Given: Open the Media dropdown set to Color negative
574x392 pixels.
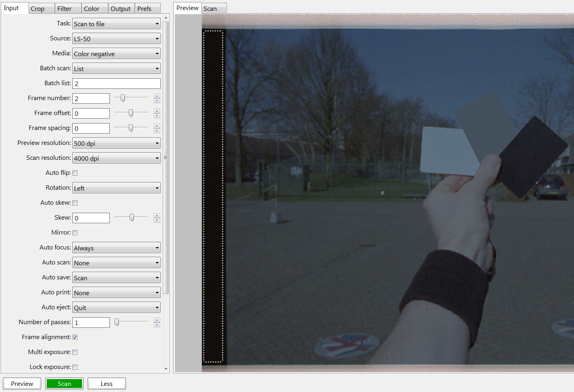Looking at the screenshot, I should tap(116, 53).
